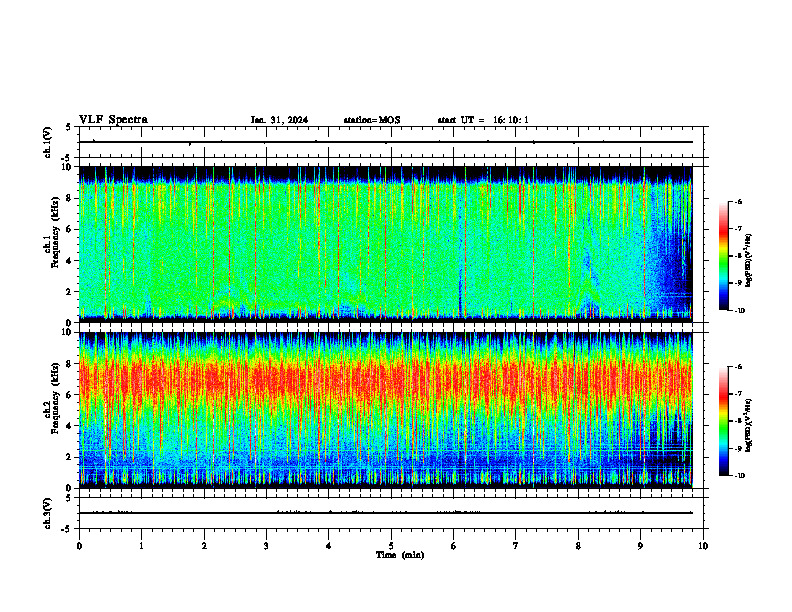
Task: Click the red band in ch.2 spectrogram
Action: point(385,379)
